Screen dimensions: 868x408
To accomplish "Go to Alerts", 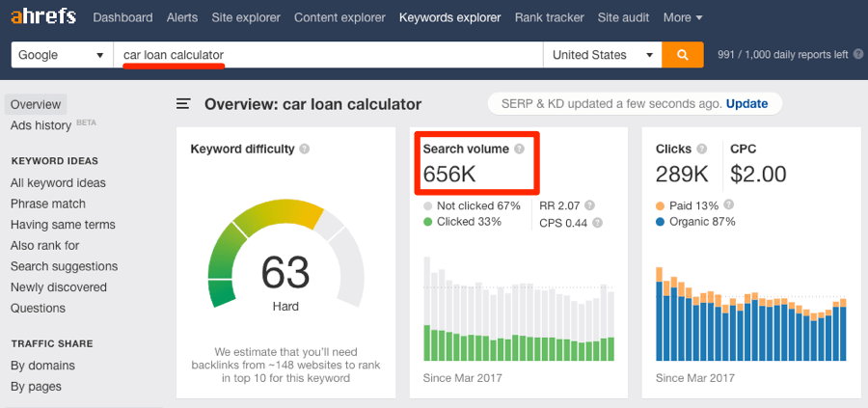I will [x=182, y=17].
